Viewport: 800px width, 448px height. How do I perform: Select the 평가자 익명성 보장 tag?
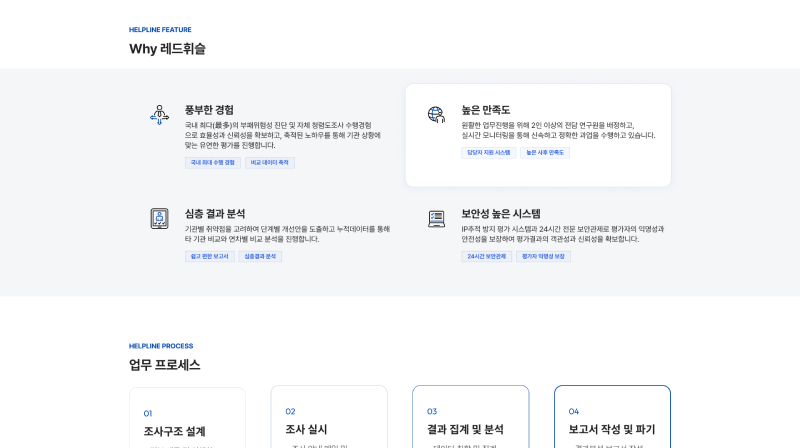coord(543,256)
